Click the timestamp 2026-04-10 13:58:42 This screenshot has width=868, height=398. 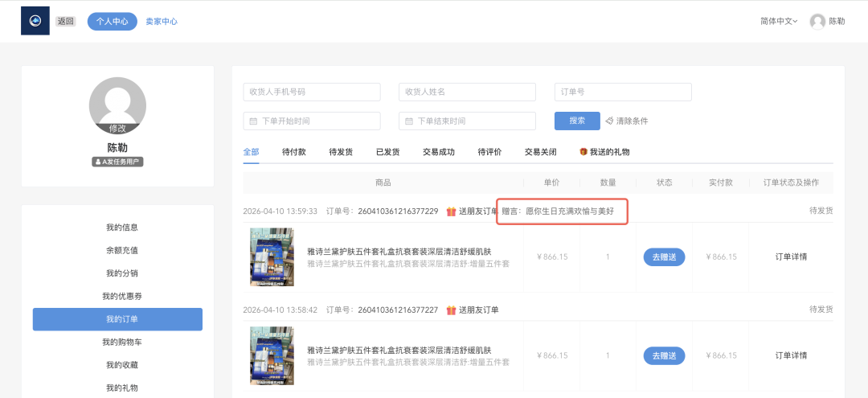[x=280, y=310]
